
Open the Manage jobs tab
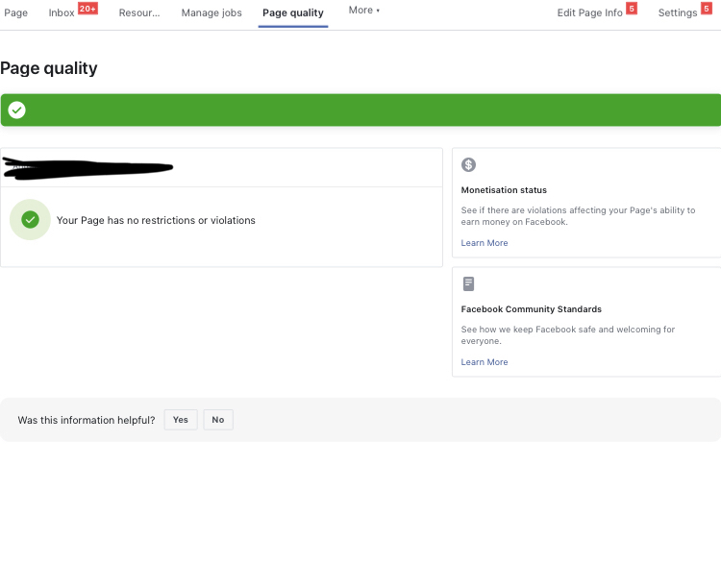click(x=211, y=13)
